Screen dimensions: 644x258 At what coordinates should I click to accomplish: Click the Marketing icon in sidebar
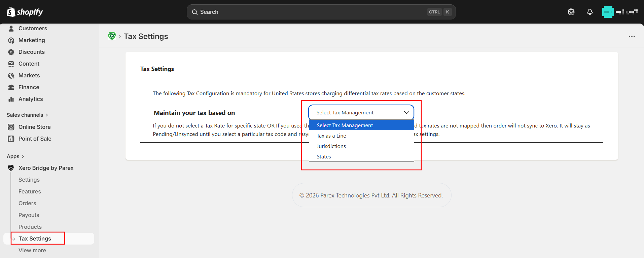click(x=11, y=40)
